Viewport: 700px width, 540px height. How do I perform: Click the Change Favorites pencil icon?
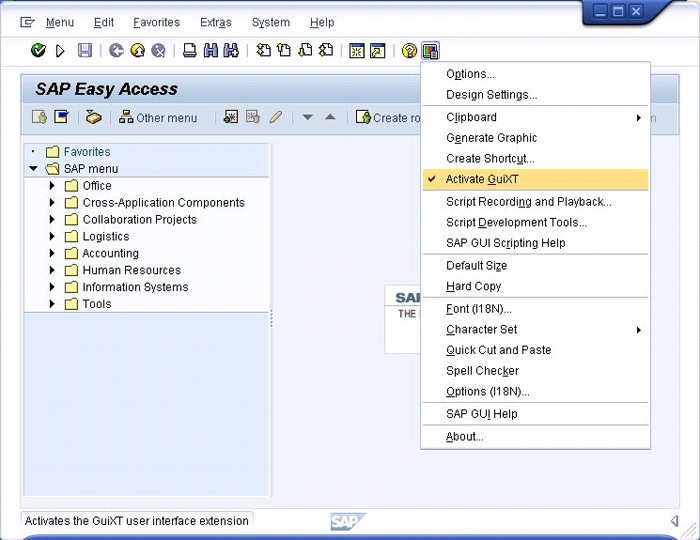276,117
